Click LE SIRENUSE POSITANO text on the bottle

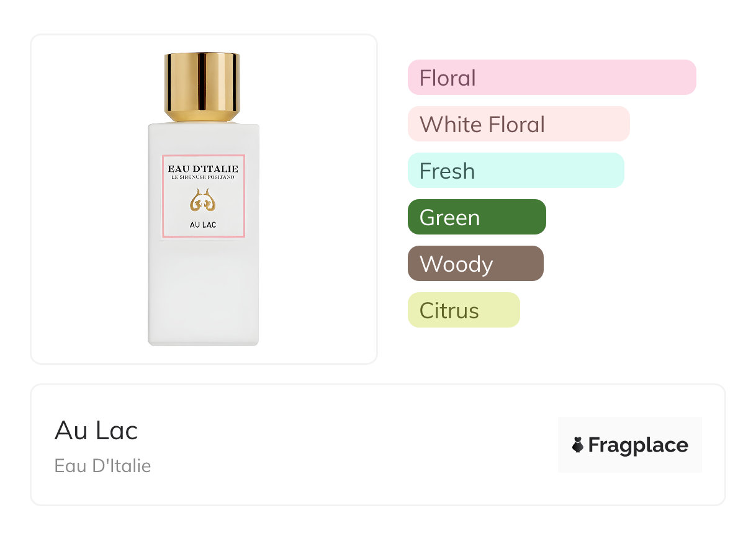[x=203, y=178]
